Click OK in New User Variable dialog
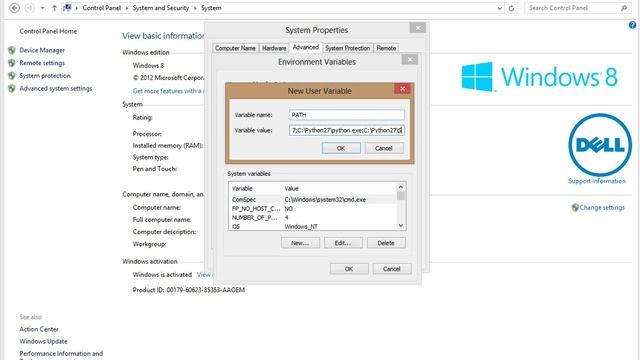This screenshot has height=360, width=640. point(341,148)
